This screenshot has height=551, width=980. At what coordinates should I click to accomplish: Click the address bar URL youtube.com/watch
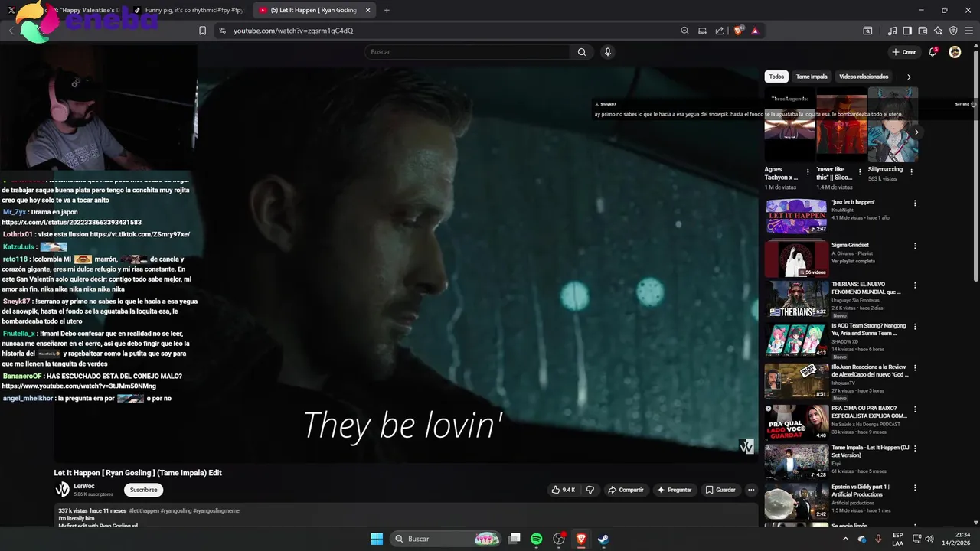[x=293, y=31]
